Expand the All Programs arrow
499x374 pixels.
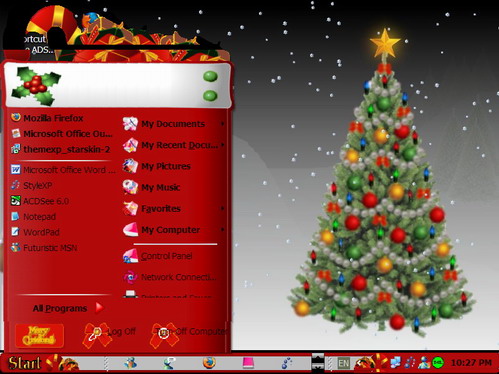(99, 308)
